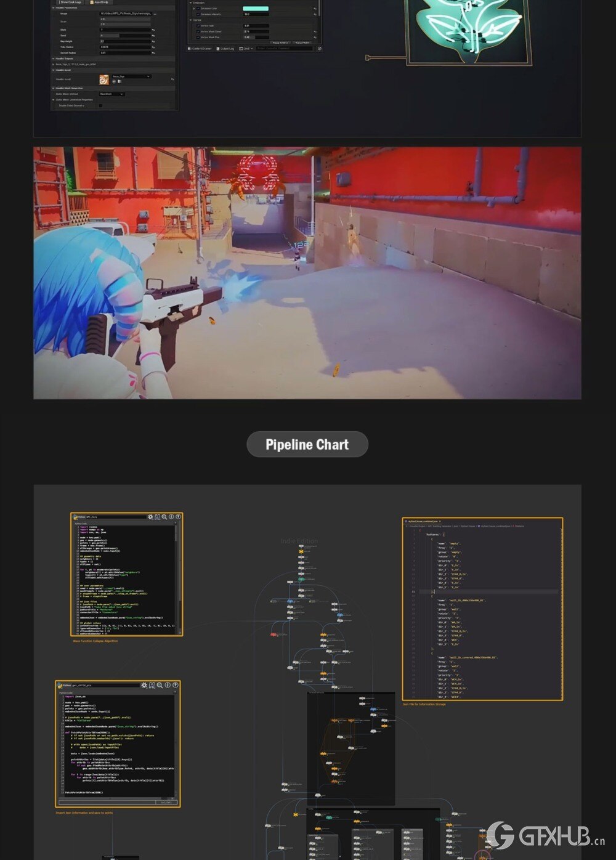Click the magnifier icon on the WFC_Core node
The height and width of the screenshot is (860, 616).
(164, 516)
